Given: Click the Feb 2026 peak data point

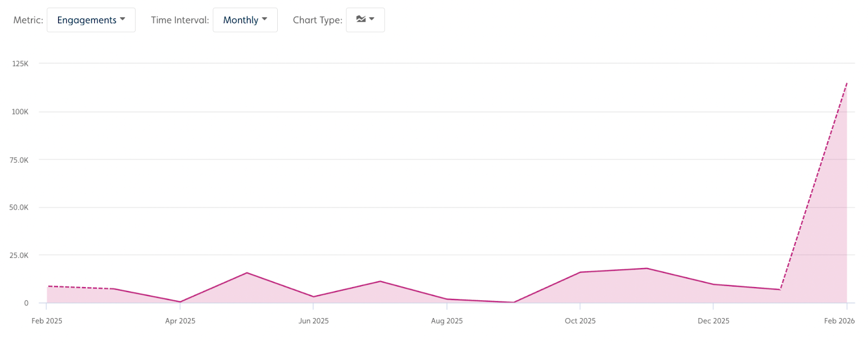Looking at the screenshot, I should coord(846,84).
